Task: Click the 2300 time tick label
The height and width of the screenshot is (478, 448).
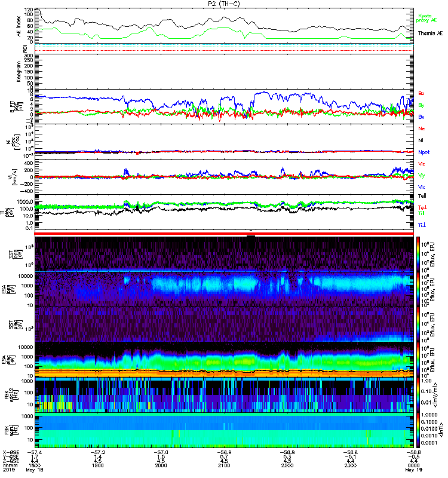Action: click(351, 465)
